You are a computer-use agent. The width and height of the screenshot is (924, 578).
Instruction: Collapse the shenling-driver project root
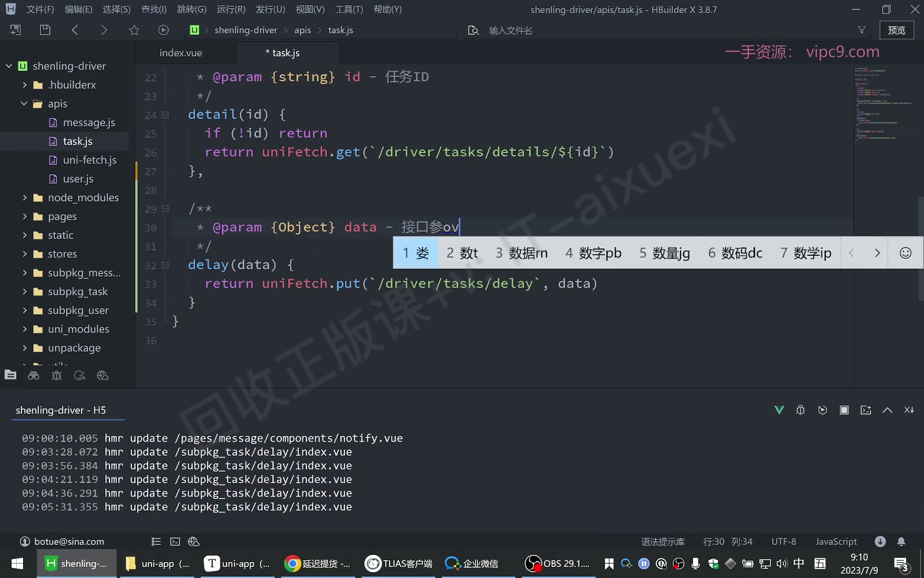pos(9,66)
